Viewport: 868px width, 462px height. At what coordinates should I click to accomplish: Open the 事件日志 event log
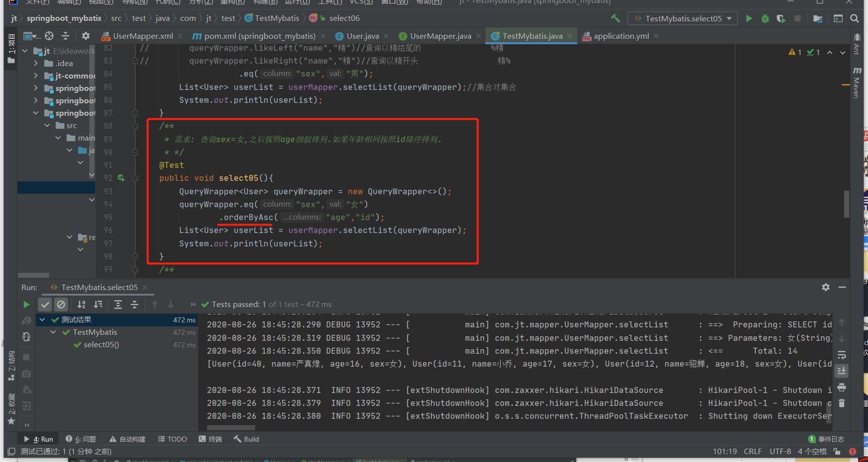[826, 439]
